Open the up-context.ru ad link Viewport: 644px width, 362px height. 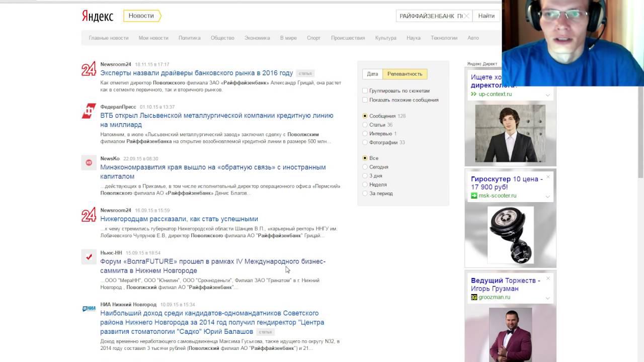[x=495, y=94]
